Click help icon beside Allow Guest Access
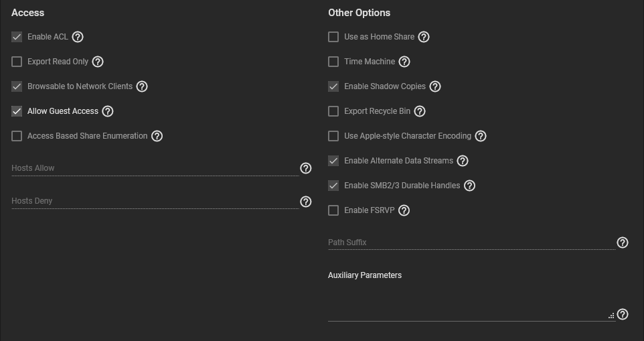Image resolution: width=644 pixels, height=341 pixels. tap(108, 111)
